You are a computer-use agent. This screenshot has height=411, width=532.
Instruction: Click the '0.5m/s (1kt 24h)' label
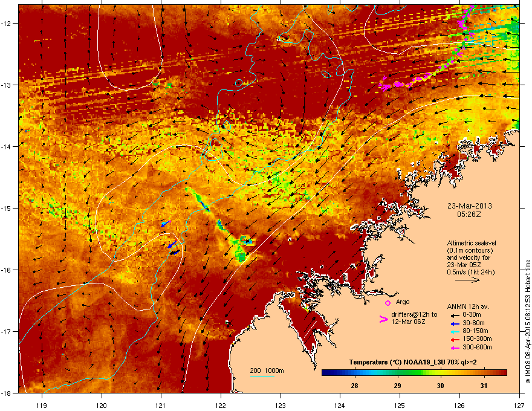470,272
